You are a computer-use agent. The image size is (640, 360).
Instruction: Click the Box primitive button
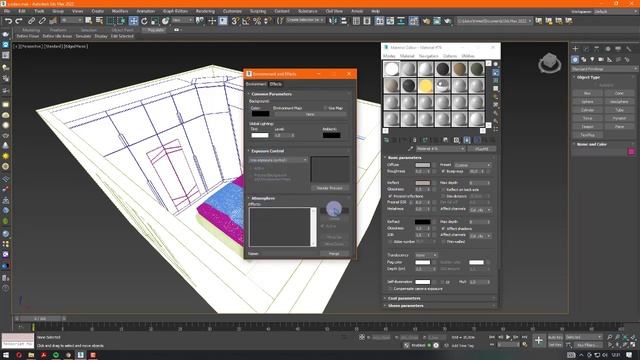tap(587, 93)
